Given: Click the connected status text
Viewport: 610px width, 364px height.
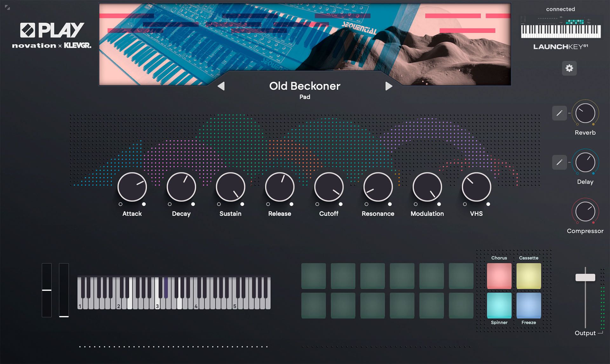Looking at the screenshot, I should point(560,9).
